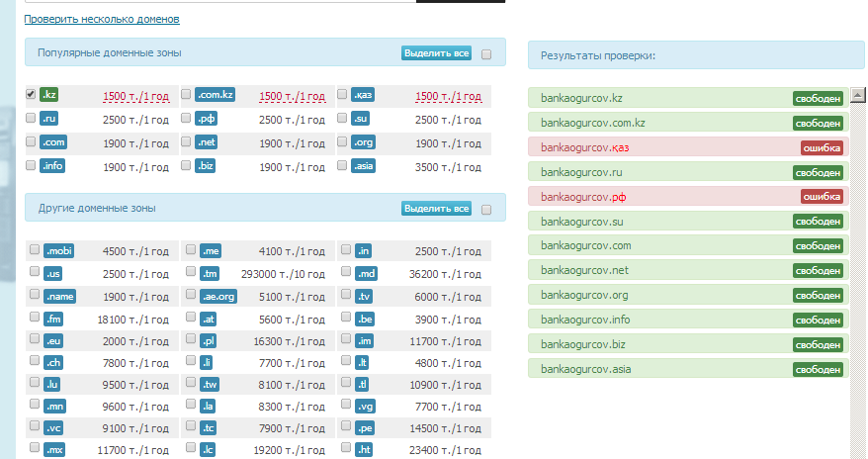Image resolution: width=868 pixels, height=459 pixels.
Task: Click the .mobi zone badge
Action: point(58,251)
